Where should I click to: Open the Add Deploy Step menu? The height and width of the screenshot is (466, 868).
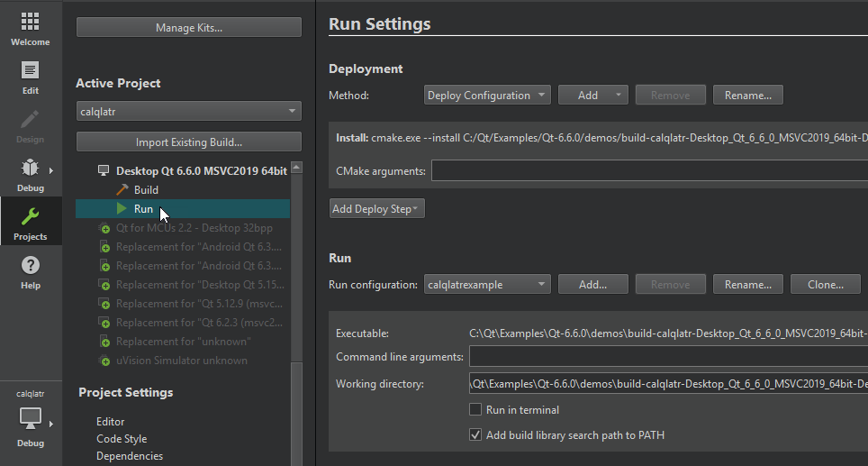tap(376, 209)
